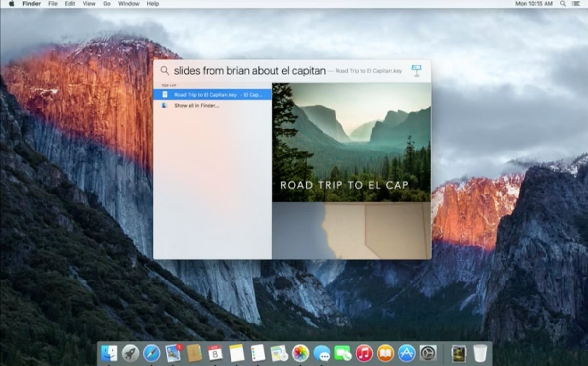588x366 pixels.
Task: Open Contacts book icon in Dock
Action: [194, 353]
